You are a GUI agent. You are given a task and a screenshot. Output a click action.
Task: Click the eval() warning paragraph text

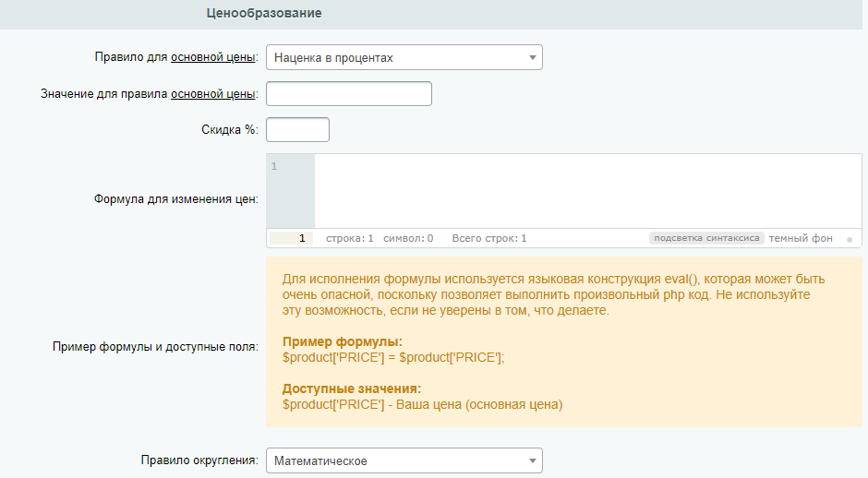[x=553, y=294]
